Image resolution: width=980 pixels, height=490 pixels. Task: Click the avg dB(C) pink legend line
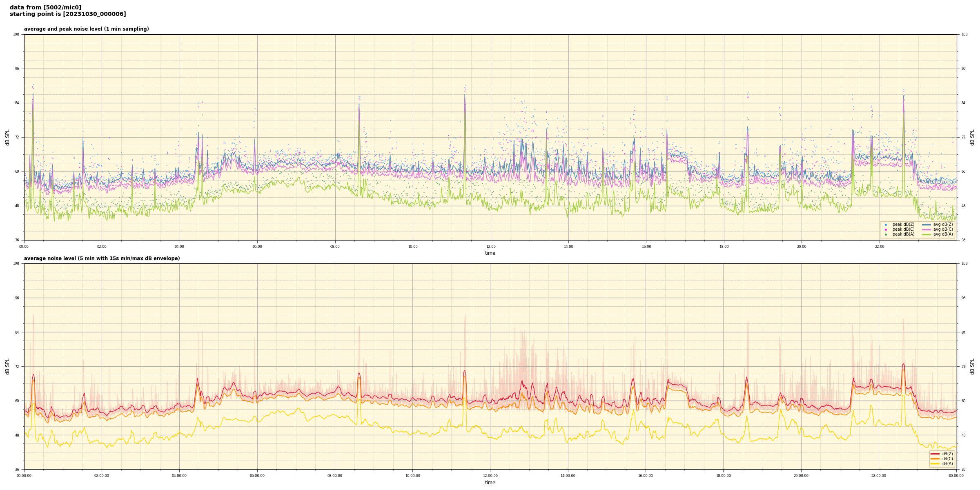927,229
